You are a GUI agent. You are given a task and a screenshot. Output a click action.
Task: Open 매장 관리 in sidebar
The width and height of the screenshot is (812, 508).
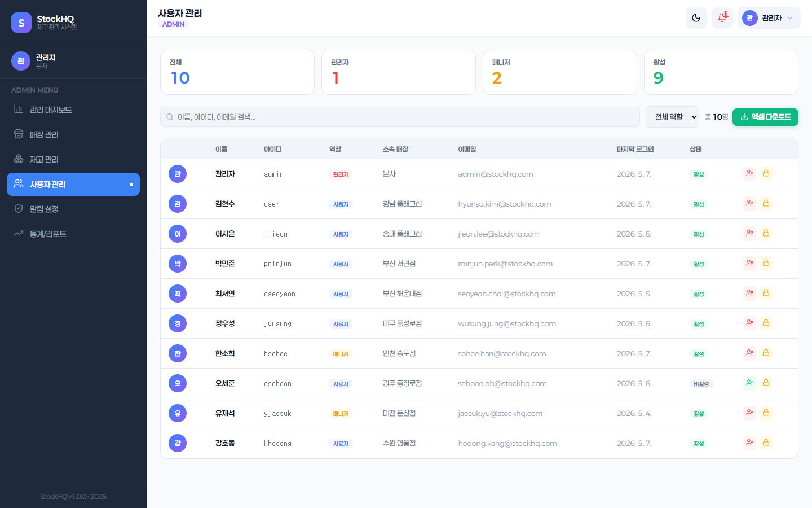coord(73,134)
